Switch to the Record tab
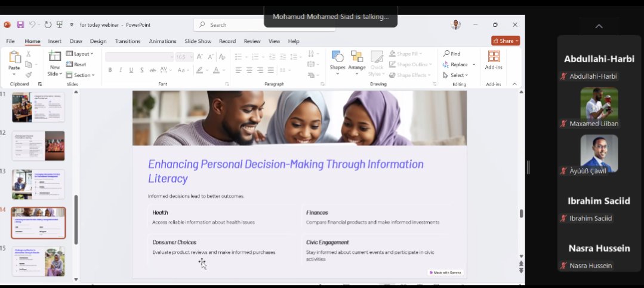644x288 pixels. tap(227, 41)
